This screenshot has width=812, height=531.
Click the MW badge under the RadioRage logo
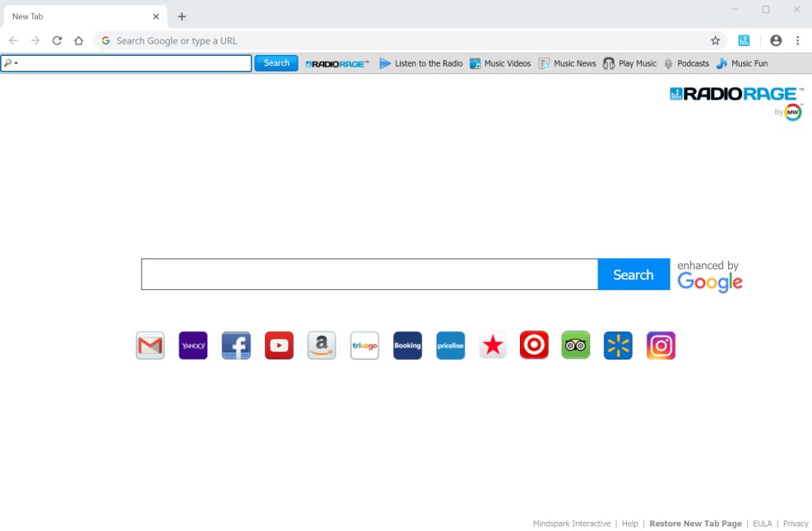click(x=793, y=113)
